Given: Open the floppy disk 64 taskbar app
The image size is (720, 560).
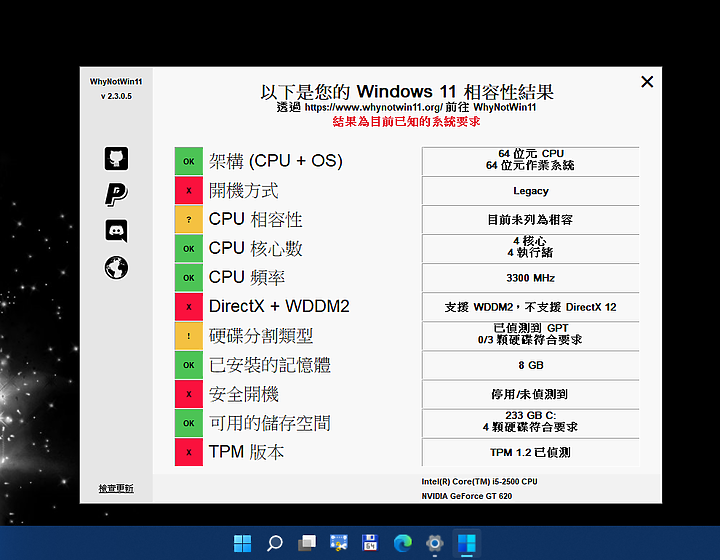Looking at the screenshot, I should pos(370,543).
